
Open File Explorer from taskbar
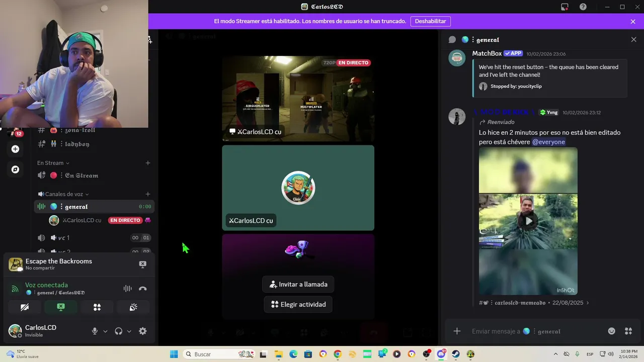click(x=278, y=354)
